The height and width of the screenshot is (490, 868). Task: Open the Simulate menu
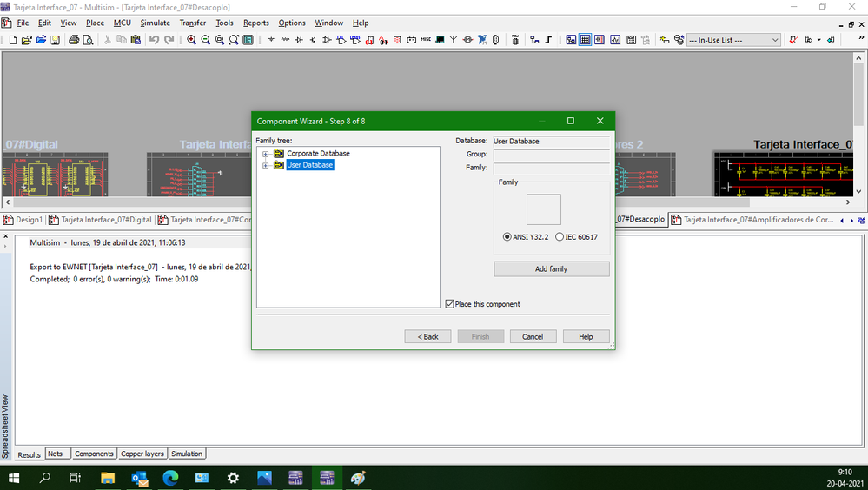(x=155, y=23)
